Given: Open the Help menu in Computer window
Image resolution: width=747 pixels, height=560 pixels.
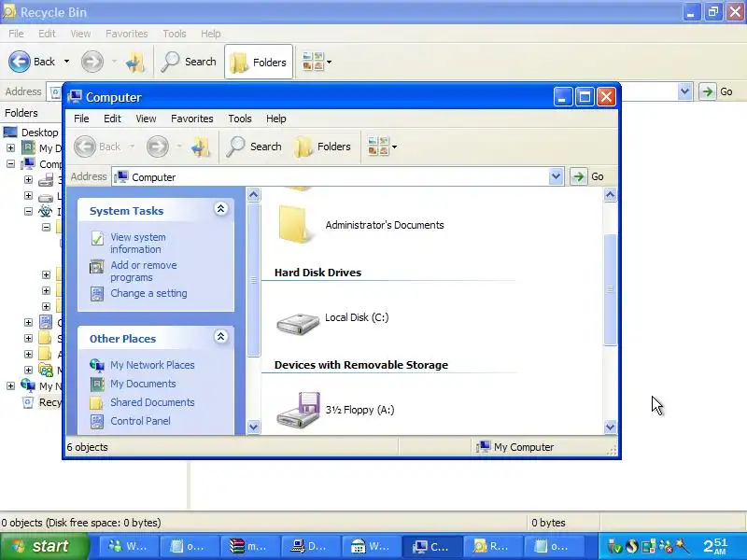Looking at the screenshot, I should 275,119.
